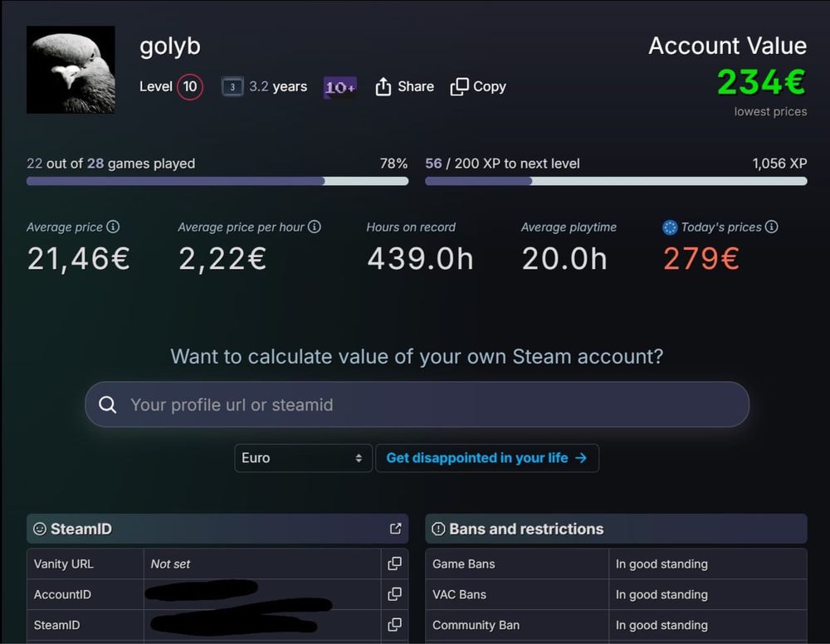Click the EU flag icon near Today's prices
Image resolution: width=830 pixels, height=644 pixels.
coord(670,227)
